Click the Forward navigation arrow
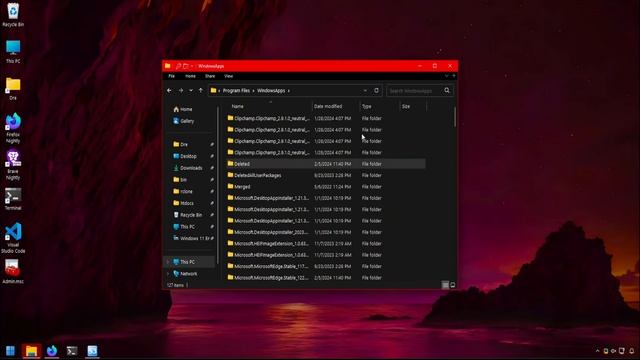Screen dimensions: 640x360 tap(181, 91)
